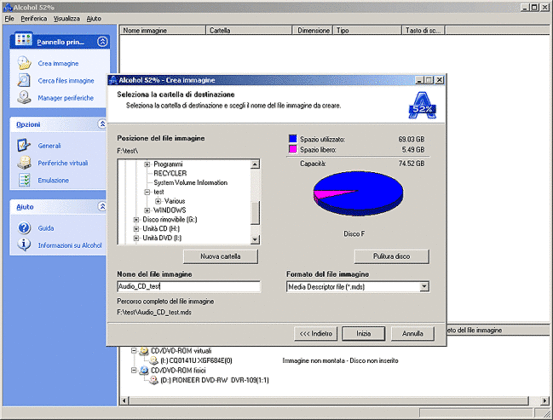This screenshot has height=420, width=553.
Task: Expand the Various folder node
Action: 158,201
